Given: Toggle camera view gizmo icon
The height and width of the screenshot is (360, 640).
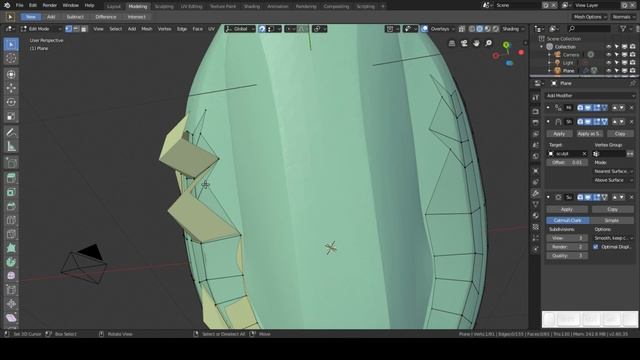Looking at the screenshot, I should pyautogui.click(x=464, y=43).
